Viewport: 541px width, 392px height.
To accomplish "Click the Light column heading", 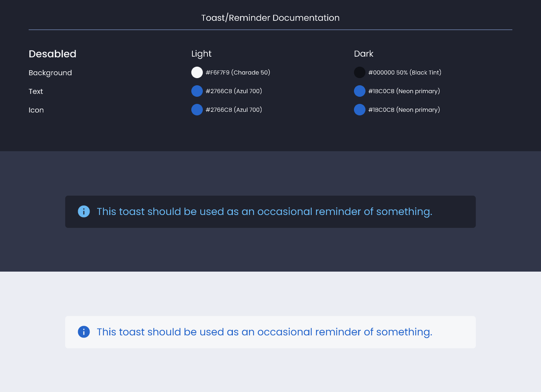I will coord(201,54).
